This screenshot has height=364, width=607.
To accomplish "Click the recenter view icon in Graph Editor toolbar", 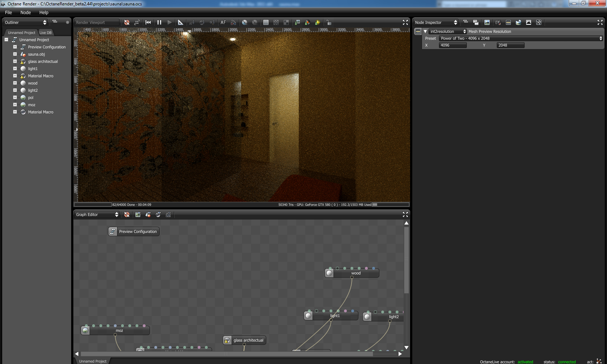I will click(127, 214).
